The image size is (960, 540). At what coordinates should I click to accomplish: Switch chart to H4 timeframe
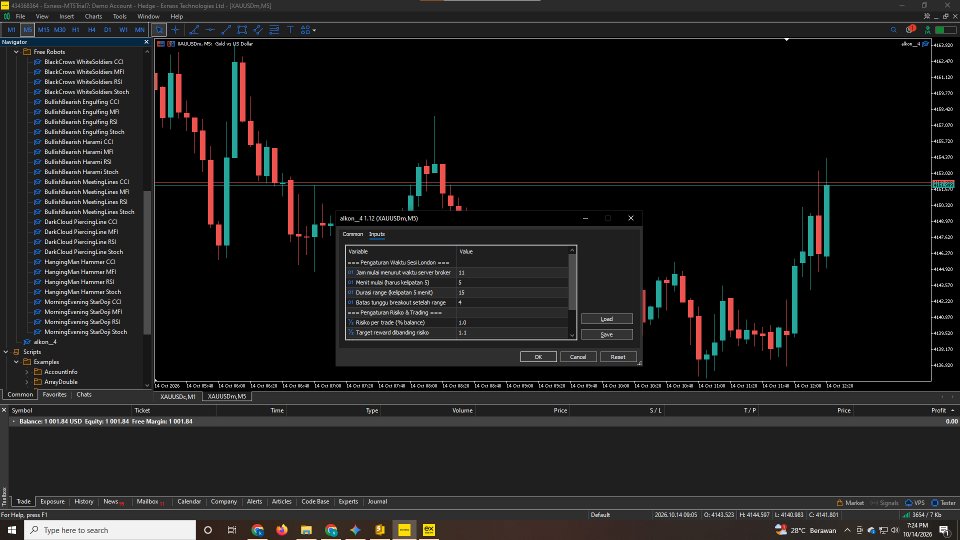coord(91,29)
